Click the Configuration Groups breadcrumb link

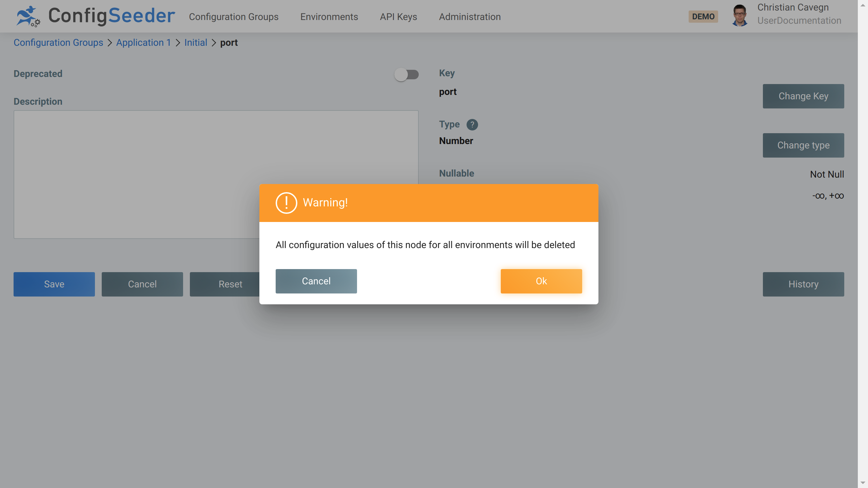tap(58, 43)
